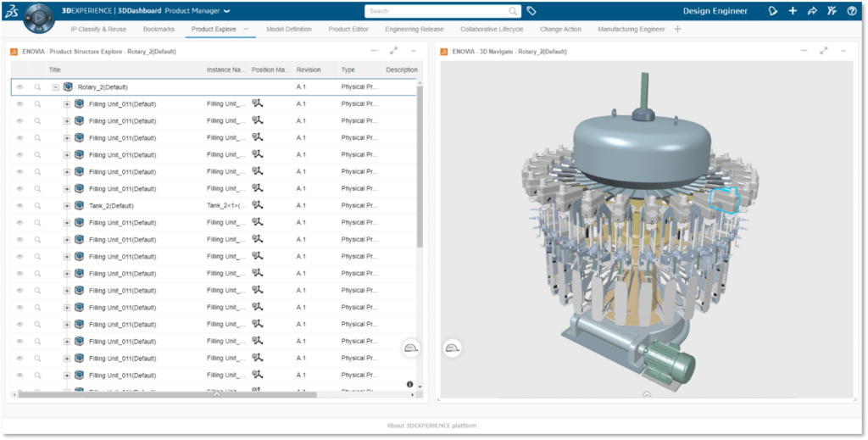Click ENOVIA icon of 3D Navigate widget

[444, 52]
